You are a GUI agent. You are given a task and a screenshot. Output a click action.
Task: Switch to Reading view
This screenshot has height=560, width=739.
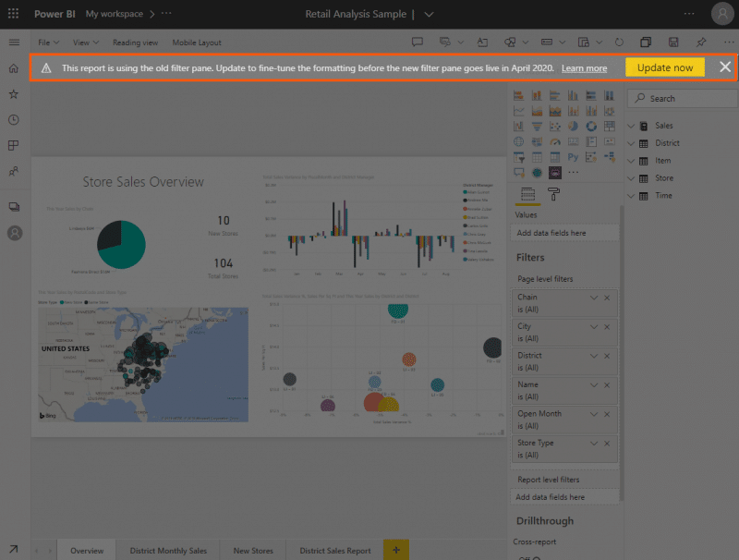point(135,43)
